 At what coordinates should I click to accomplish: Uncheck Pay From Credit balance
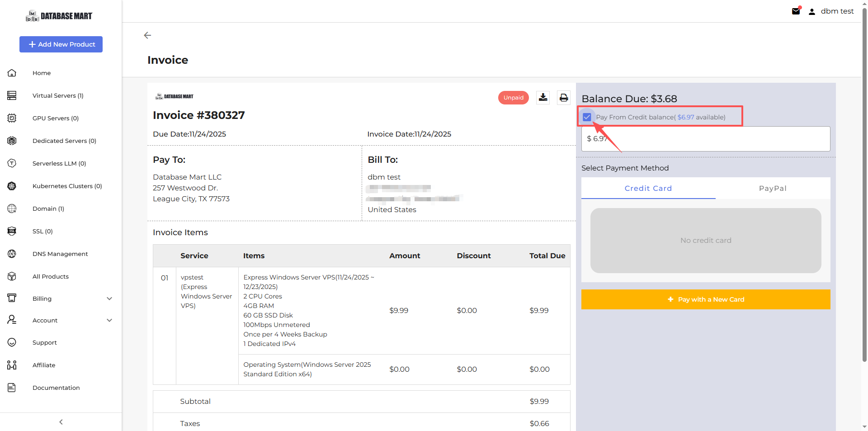[587, 117]
